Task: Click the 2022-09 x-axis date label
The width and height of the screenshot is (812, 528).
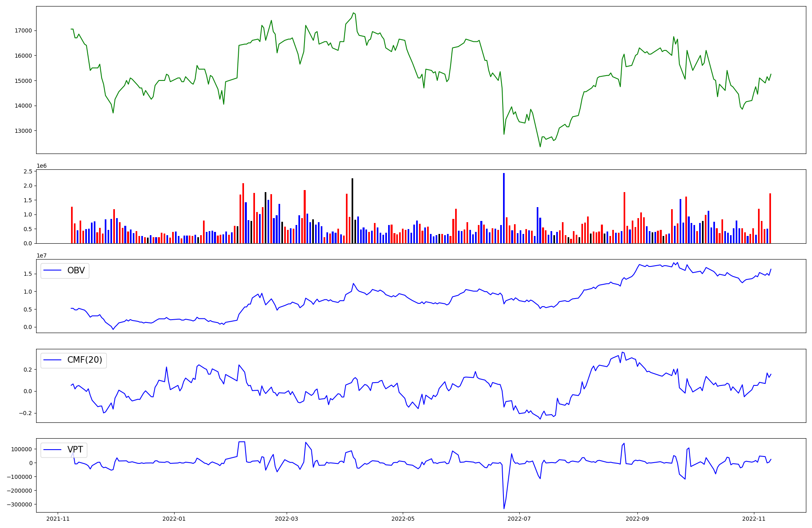Action: click(x=637, y=518)
